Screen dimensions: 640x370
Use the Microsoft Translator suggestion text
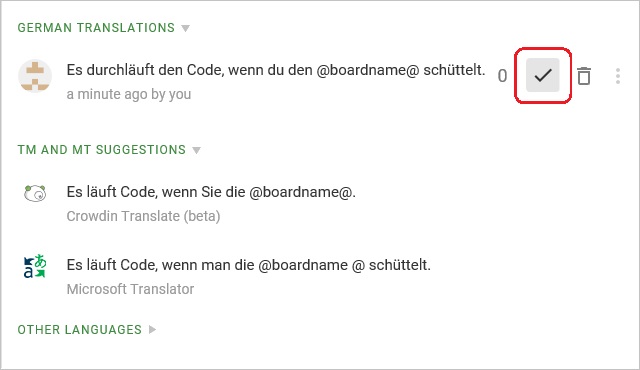249,265
